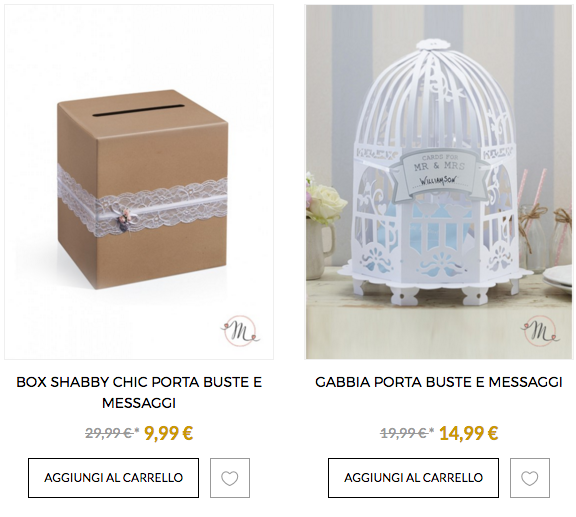Click the M logo watermark on the box photo
Viewport: 576px width, 517px height.
point(240,331)
